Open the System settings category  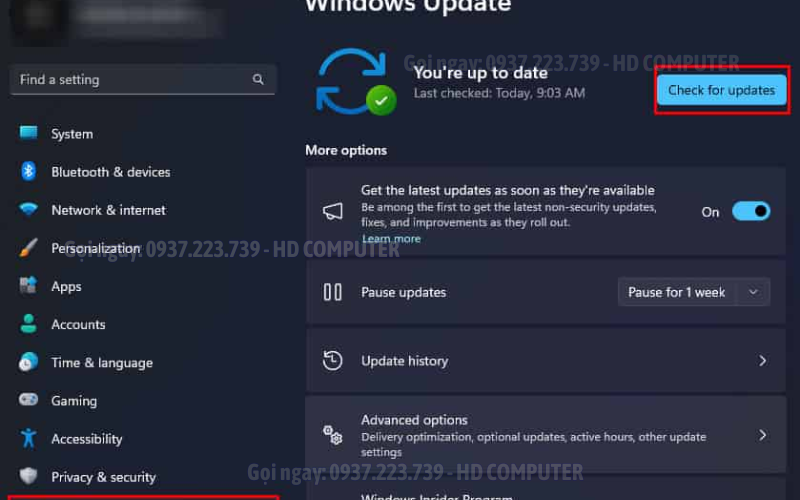point(72,134)
